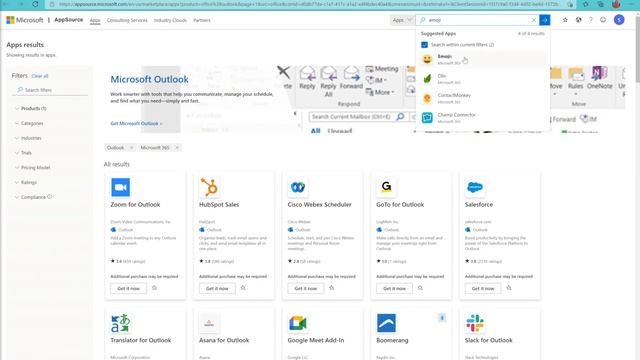Click the search box containing emoji
This screenshot has height=360, width=640.
coord(477,20)
